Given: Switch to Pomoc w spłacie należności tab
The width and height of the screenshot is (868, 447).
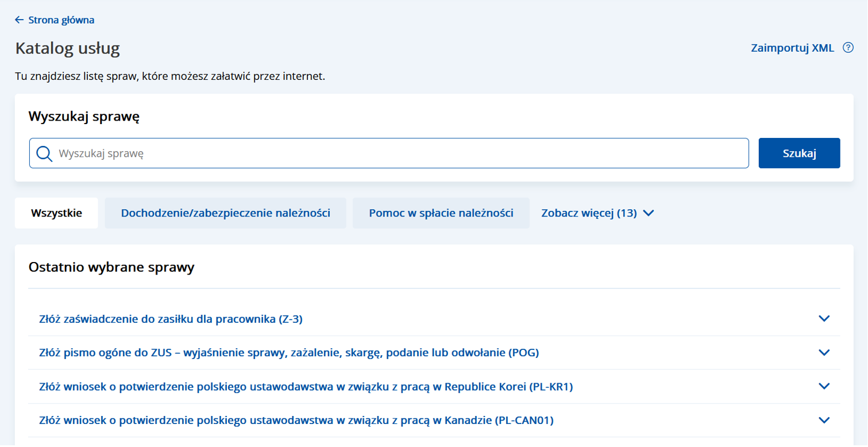Looking at the screenshot, I should [441, 213].
